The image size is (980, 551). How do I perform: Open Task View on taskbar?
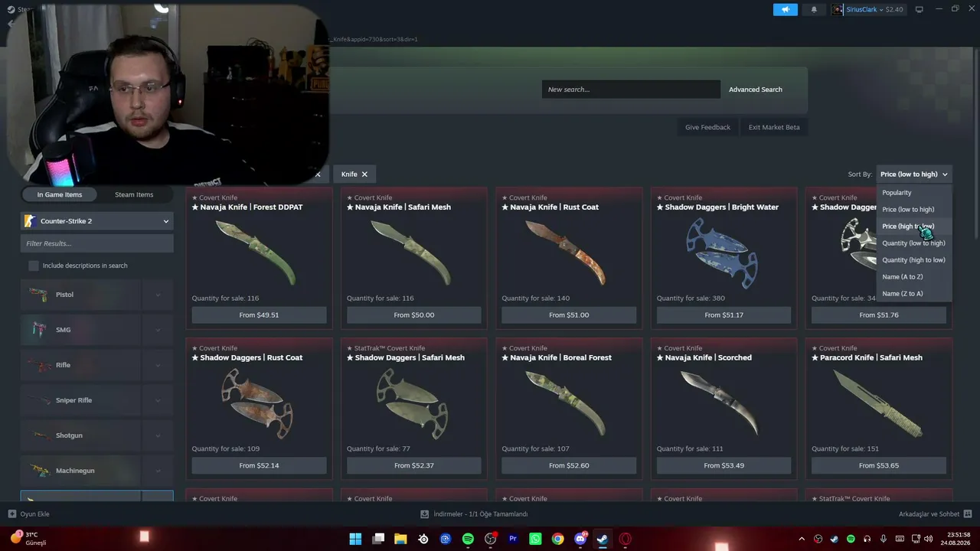click(378, 539)
